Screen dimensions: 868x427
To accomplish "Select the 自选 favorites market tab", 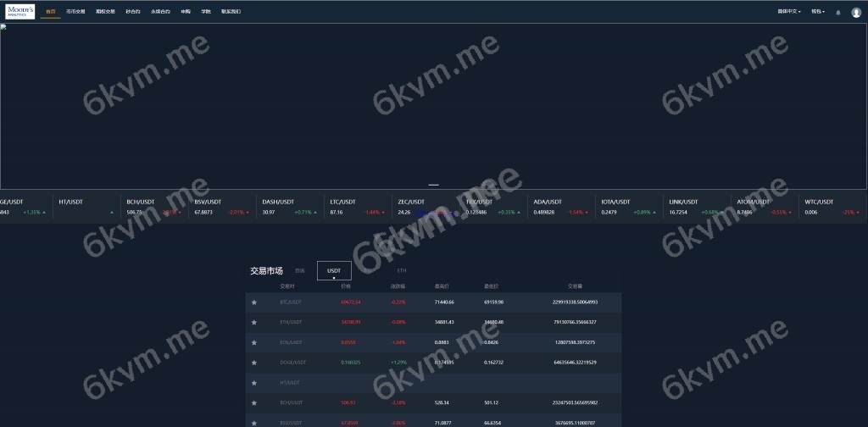I will click(x=299, y=271).
